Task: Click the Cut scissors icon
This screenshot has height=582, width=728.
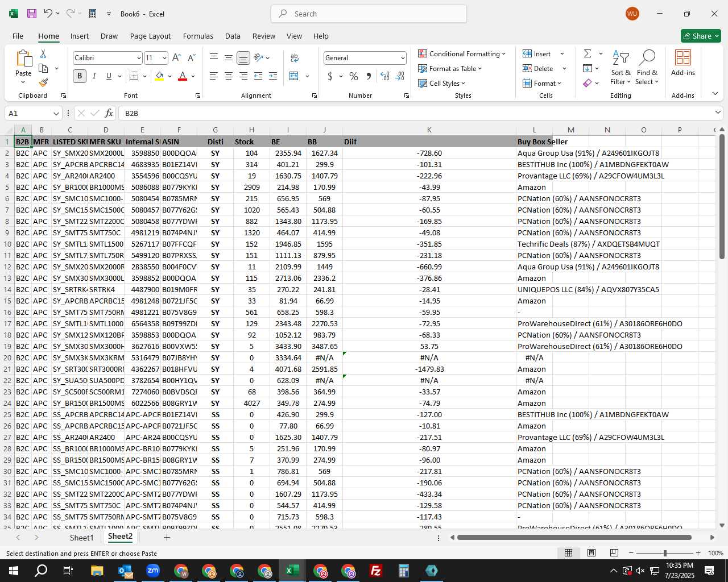Action: point(43,53)
